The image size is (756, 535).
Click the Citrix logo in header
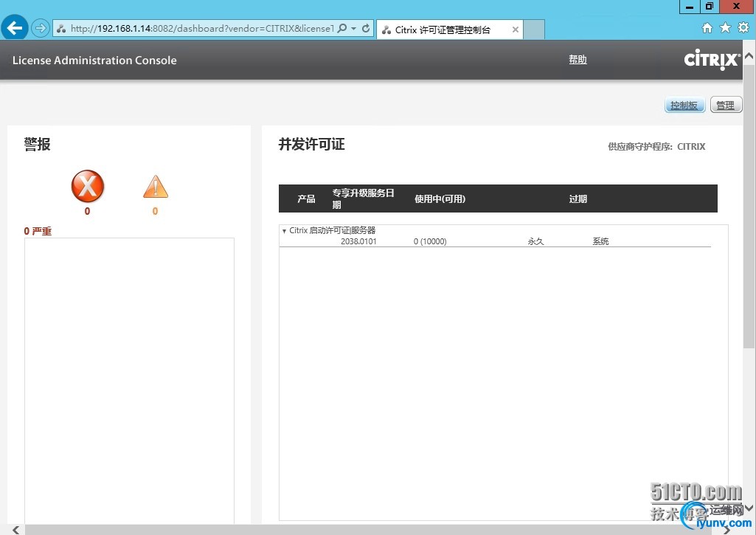[x=712, y=60]
